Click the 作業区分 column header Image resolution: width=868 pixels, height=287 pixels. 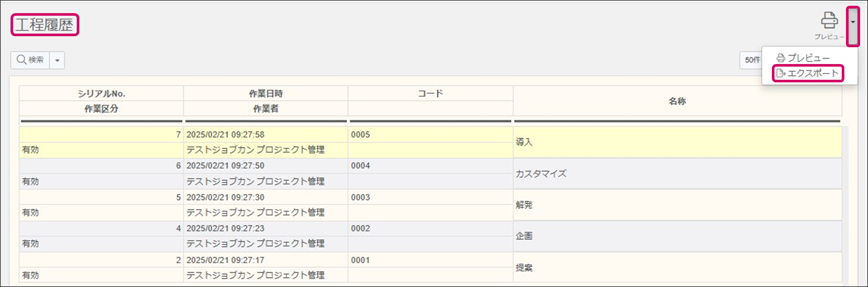[x=101, y=109]
